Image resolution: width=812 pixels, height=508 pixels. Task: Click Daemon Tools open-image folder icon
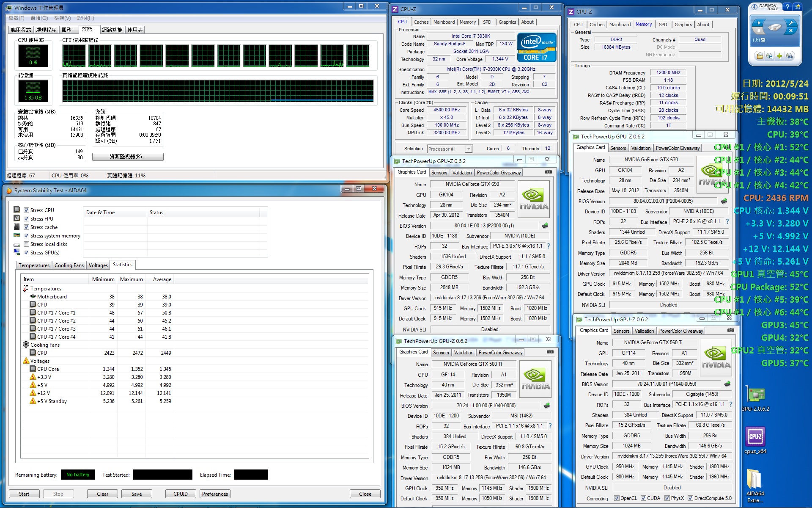[760, 56]
